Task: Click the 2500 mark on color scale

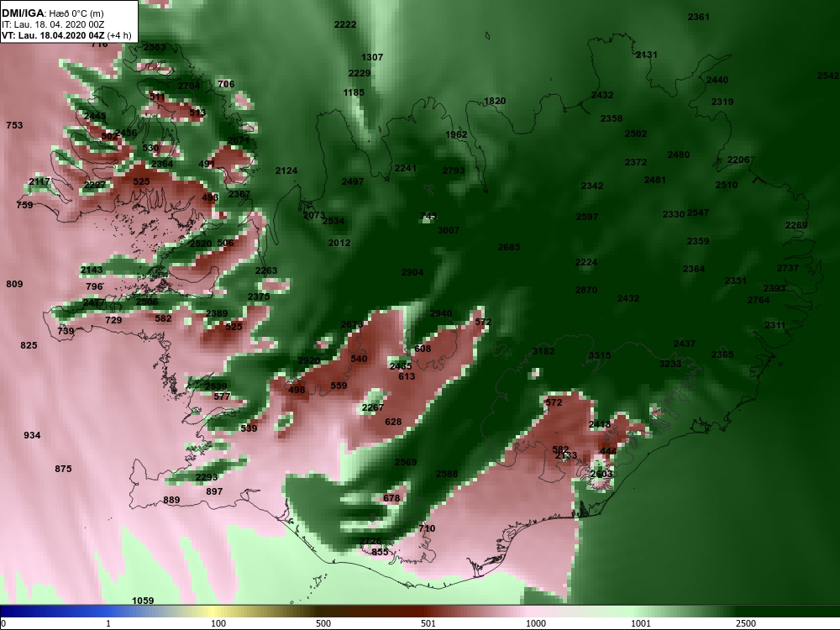Action: 746,623
